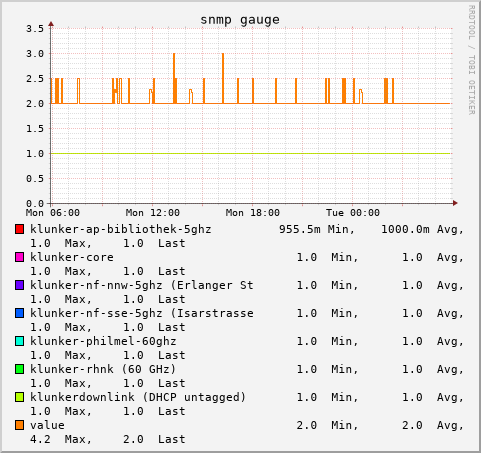This screenshot has height=453, width=481.
Task: Click the green klunker-rhnk legend swatch
Action: click(x=19, y=369)
